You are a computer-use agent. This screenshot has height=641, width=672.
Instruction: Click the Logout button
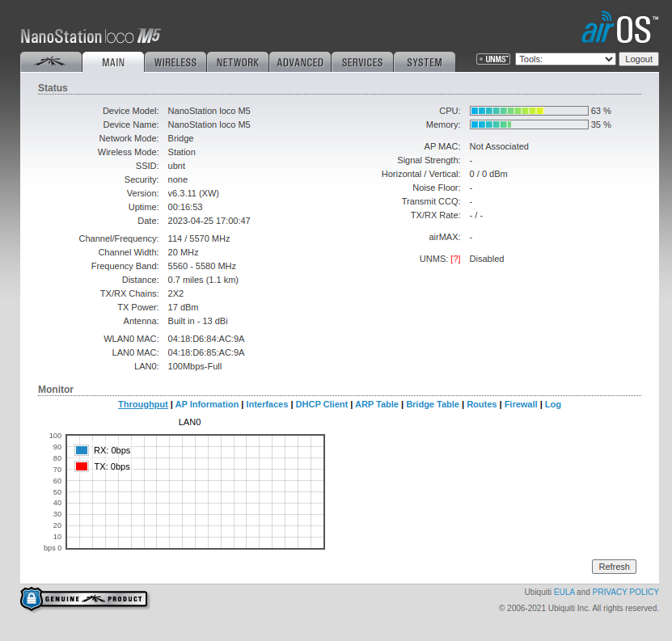[639, 59]
